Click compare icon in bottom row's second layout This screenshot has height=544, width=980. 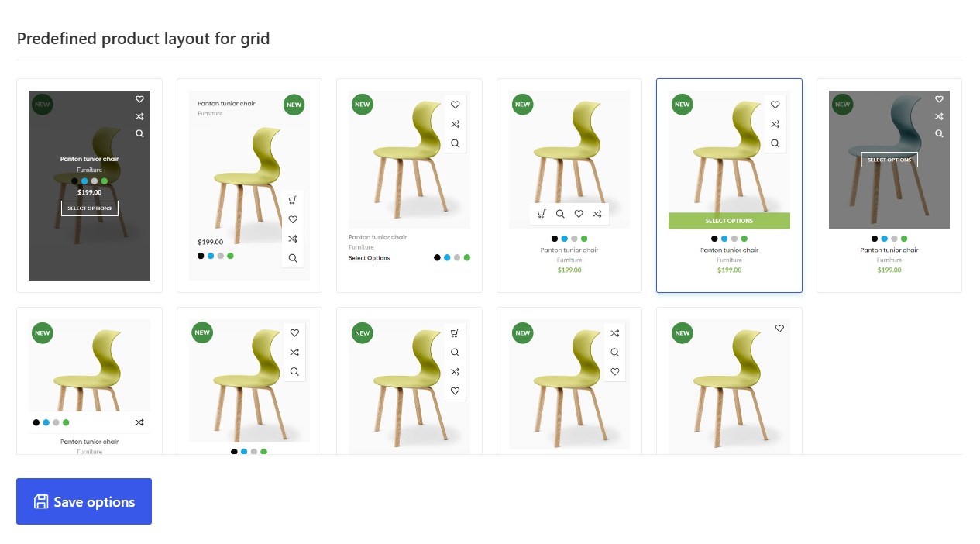[294, 353]
